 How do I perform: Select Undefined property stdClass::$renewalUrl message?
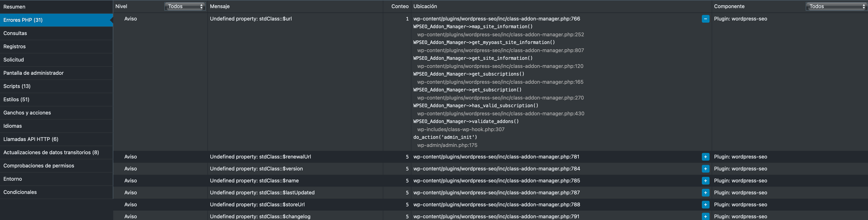tap(260, 157)
